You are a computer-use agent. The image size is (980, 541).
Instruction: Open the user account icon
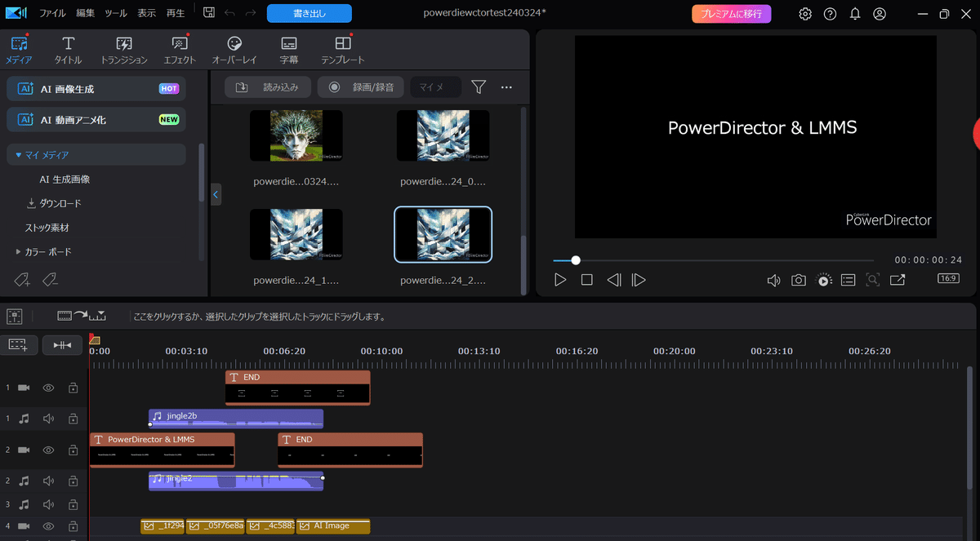880,14
